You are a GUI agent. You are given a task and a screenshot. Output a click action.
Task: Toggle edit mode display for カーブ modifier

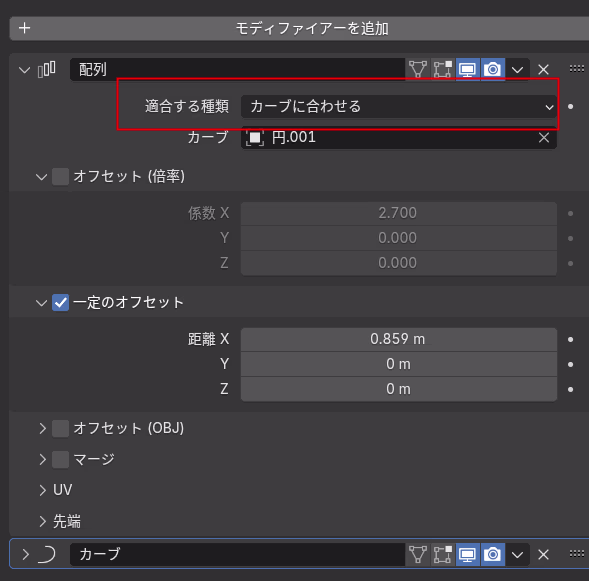pyautogui.click(x=443, y=554)
